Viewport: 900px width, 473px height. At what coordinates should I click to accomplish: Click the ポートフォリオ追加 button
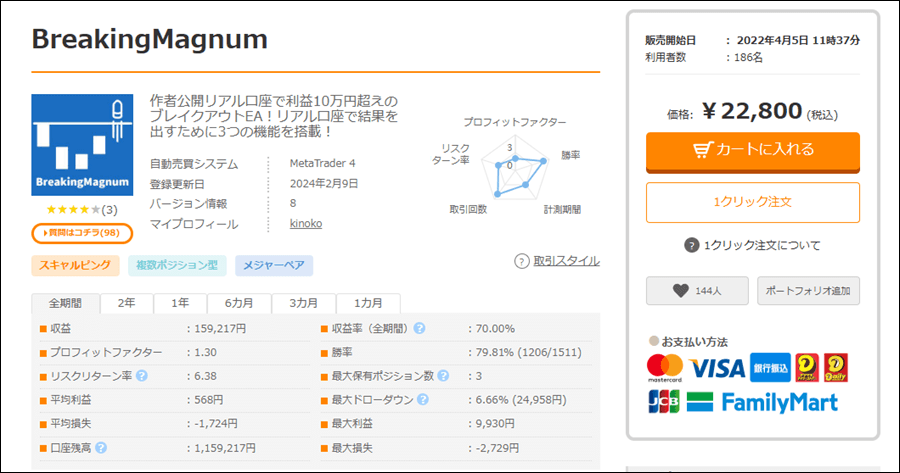point(808,290)
